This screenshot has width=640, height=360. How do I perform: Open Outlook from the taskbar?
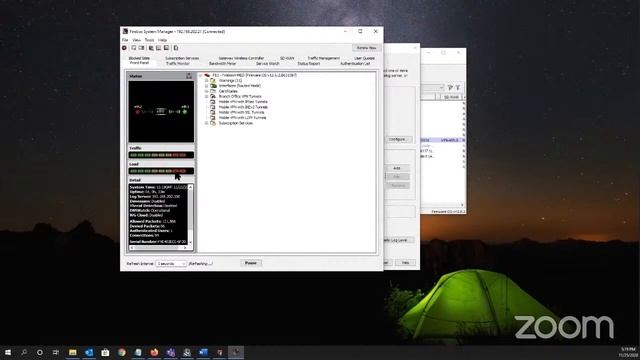(89, 352)
